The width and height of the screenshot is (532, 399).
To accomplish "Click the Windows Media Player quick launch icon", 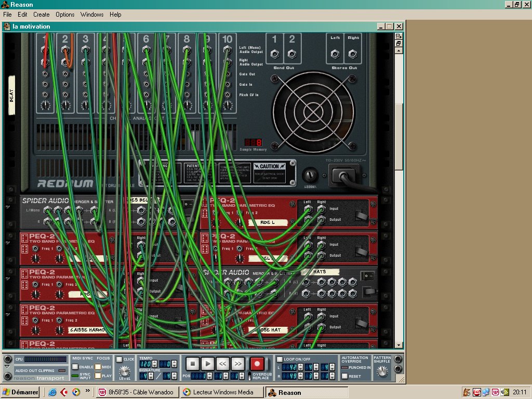I will click(x=76, y=392).
